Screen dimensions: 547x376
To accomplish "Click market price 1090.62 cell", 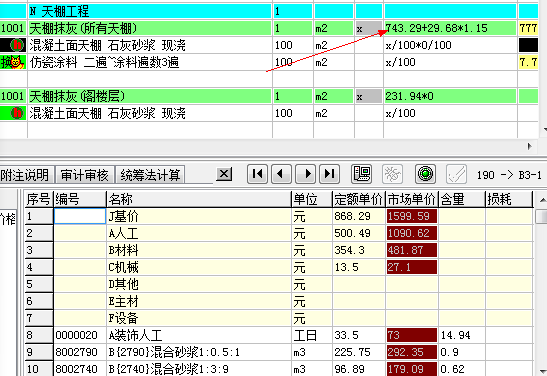I will tap(412, 233).
